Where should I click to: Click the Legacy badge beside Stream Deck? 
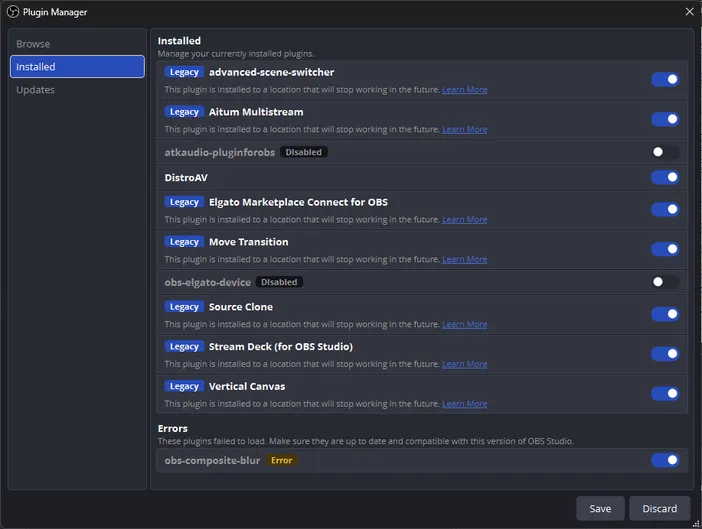(184, 347)
